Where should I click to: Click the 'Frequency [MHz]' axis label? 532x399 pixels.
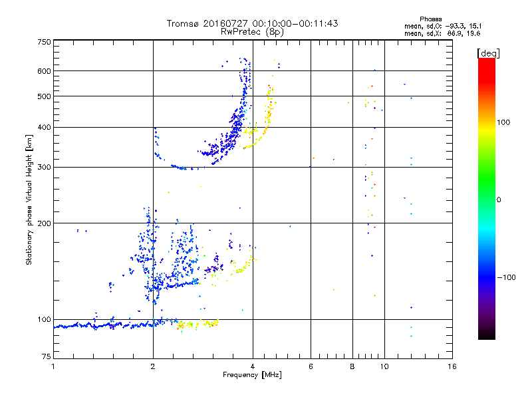252,375
